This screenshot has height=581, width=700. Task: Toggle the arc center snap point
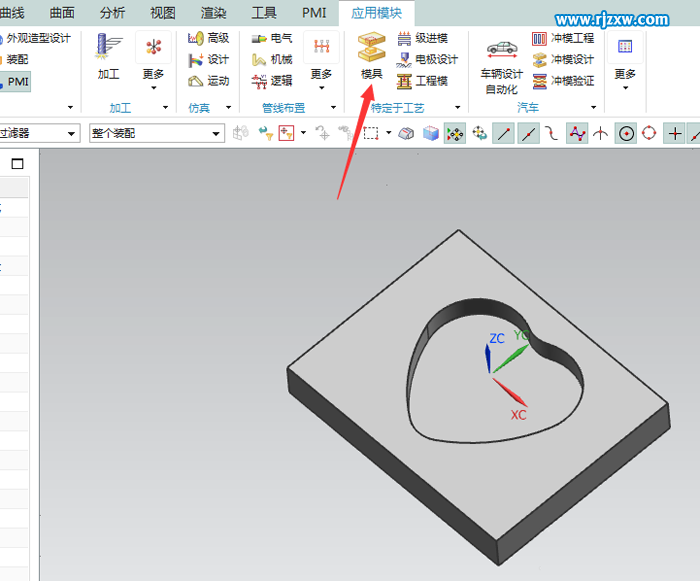(x=626, y=133)
